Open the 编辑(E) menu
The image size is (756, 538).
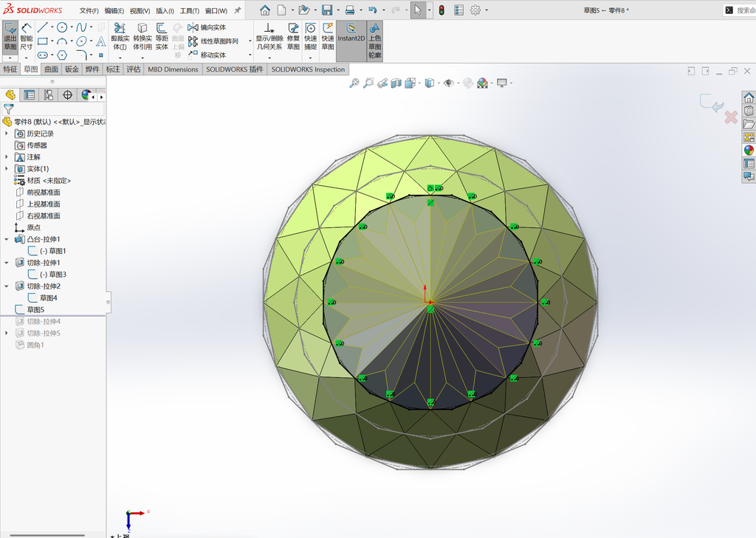click(x=114, y=10)
